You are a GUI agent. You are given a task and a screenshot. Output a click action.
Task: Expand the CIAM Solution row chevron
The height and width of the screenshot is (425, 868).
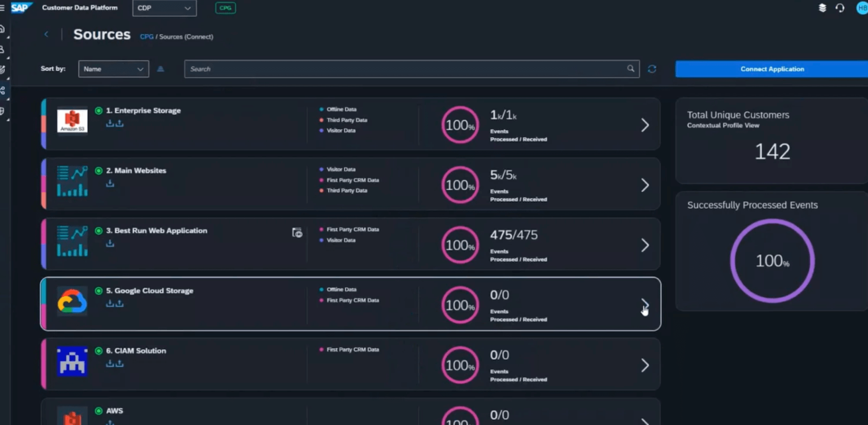tap(645, 365)
